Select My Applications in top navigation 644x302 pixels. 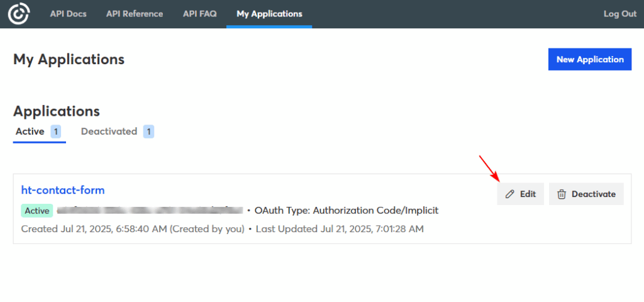tap(269, 14)
